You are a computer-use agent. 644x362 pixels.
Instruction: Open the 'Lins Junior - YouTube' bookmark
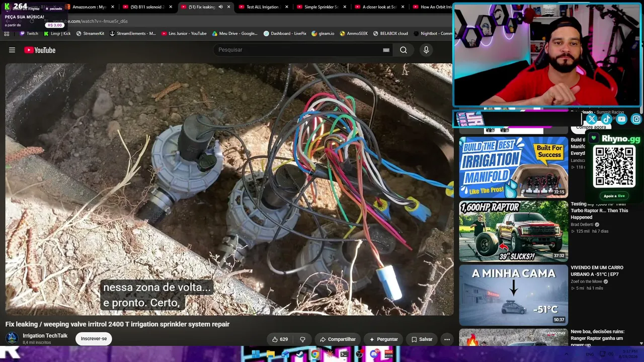[x=184, y=34]
